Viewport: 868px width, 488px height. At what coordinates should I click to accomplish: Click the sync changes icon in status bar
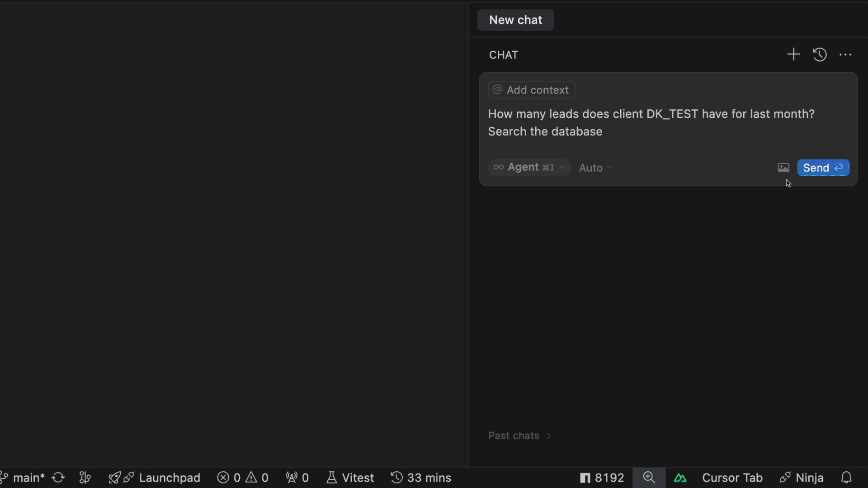point(58,478)
